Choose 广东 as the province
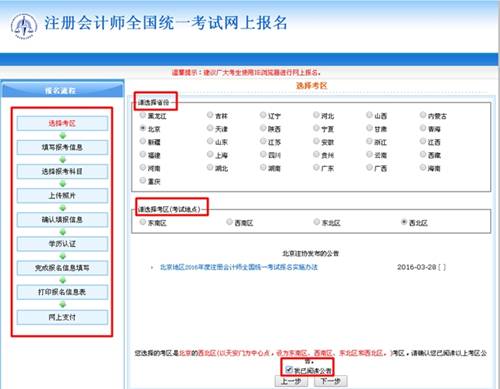This screenshot has height=389, width=500. pos(316,167)
